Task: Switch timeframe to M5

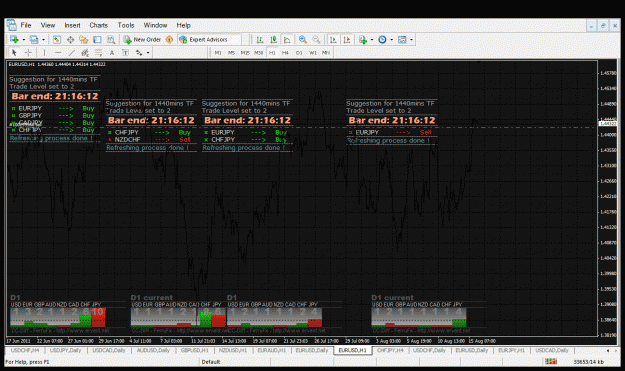Action: (231, 53)
